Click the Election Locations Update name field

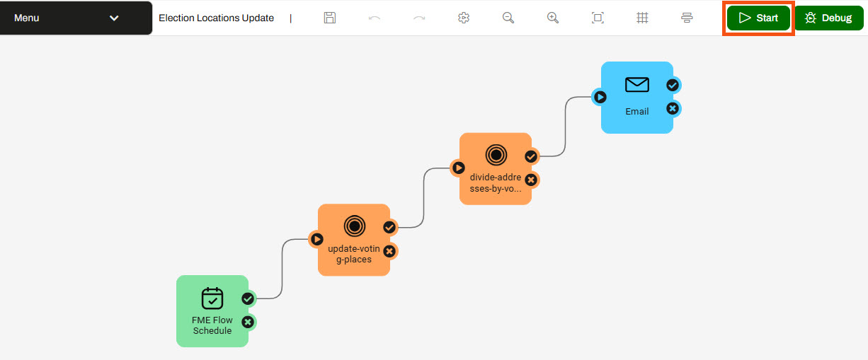coord(216,18)
